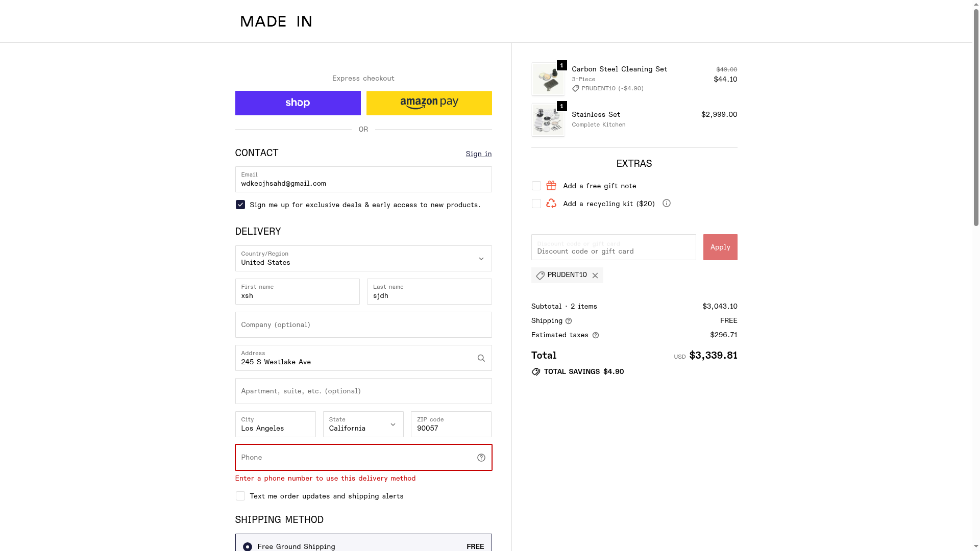
Task: Open the State dropdown
Action: 363,424
